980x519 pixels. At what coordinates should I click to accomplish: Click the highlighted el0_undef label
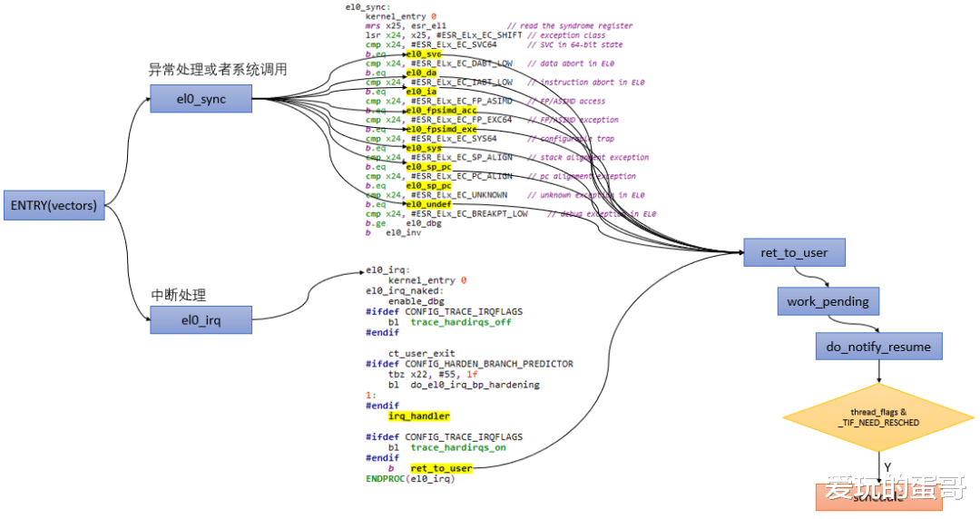428,204
